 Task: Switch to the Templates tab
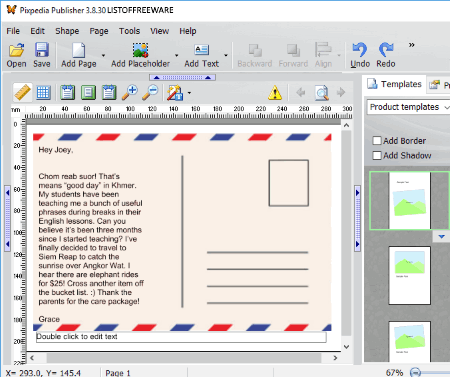pos(395,84)
